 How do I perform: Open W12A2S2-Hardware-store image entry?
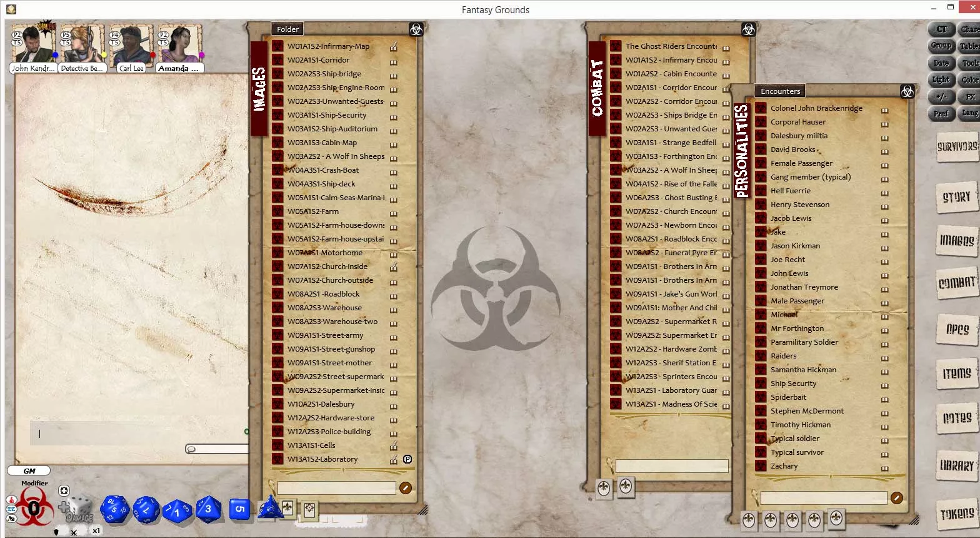point(331,418)
